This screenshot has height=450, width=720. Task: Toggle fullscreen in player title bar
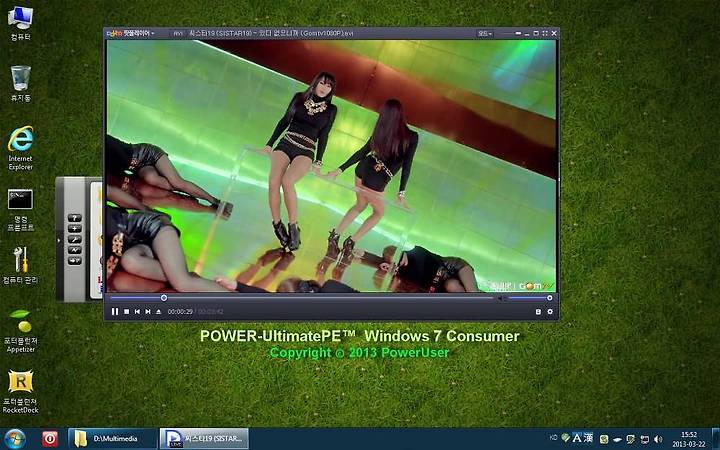[545, 33]
